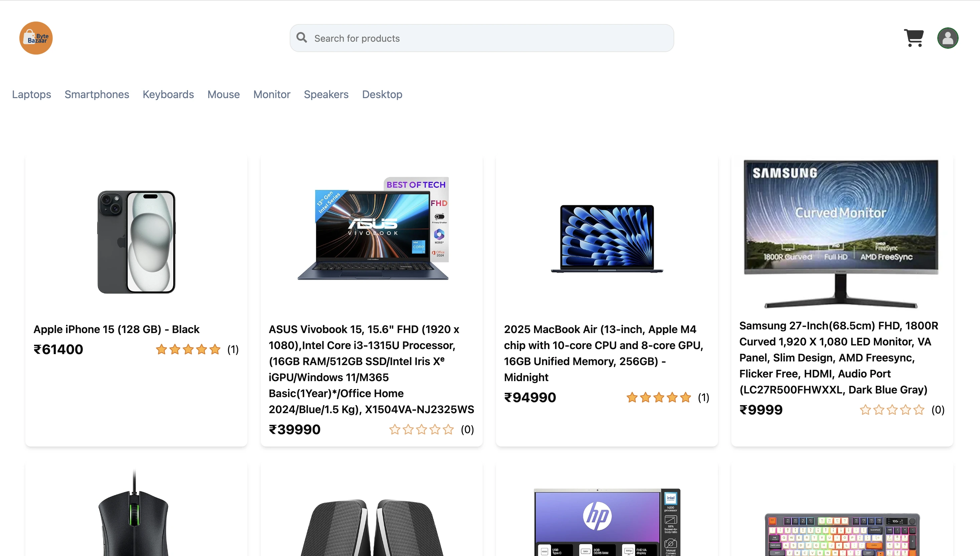Open the review count on MacBook Air
The height and width of the screenshot is (556, 980).
[x=704, y=397]
